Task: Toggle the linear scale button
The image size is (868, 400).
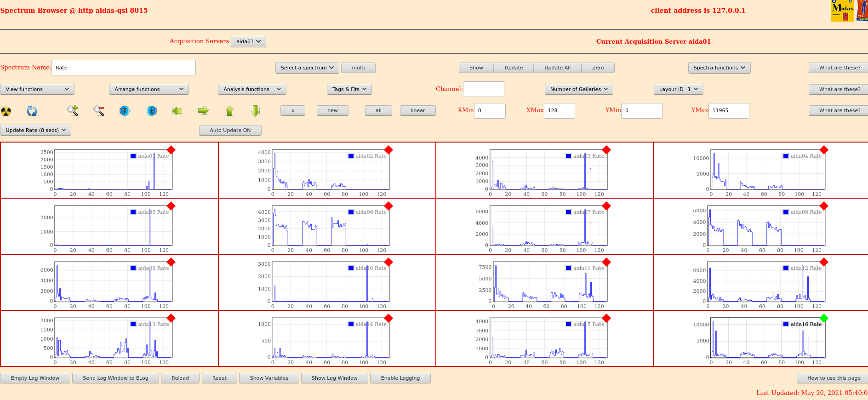Action: point(417,110)
